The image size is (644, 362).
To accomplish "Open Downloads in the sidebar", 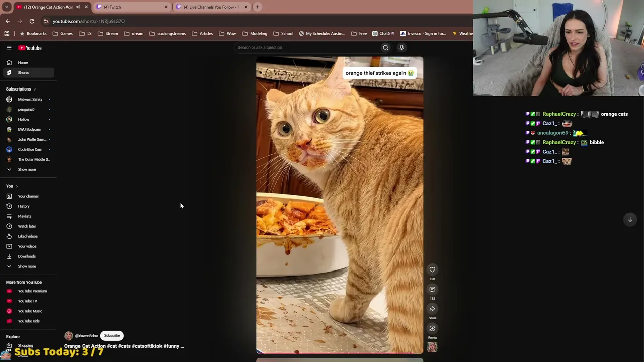I will (28, 256).
